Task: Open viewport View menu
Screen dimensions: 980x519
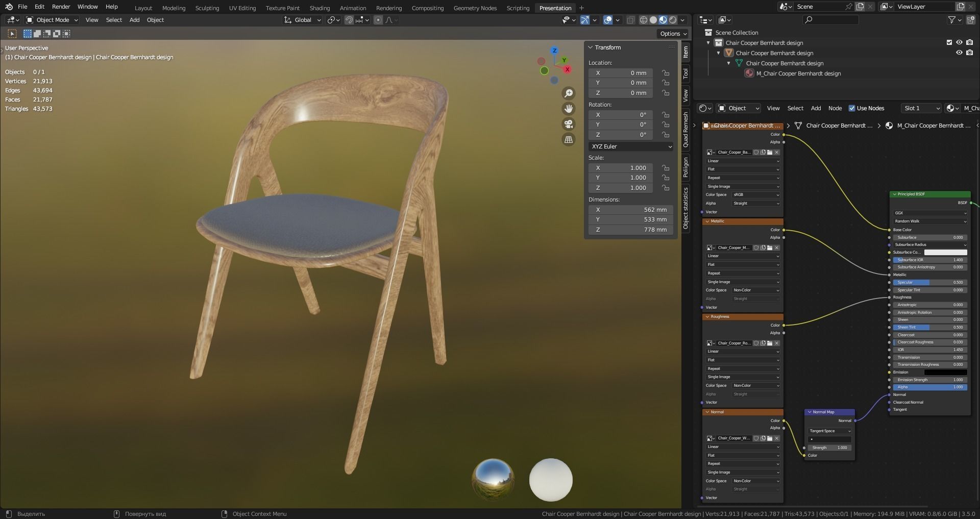Action: pos(92,20)
